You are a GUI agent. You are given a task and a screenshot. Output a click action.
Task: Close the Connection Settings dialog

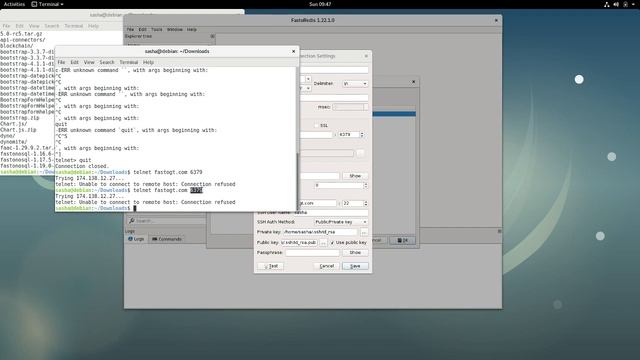coord(366,56)
